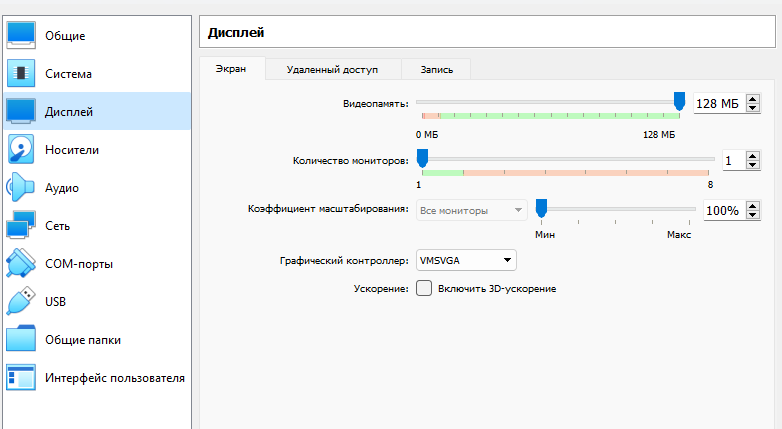782x429 pixels.
Task: Open the Общие settings icon
Action: pos(21,35)
